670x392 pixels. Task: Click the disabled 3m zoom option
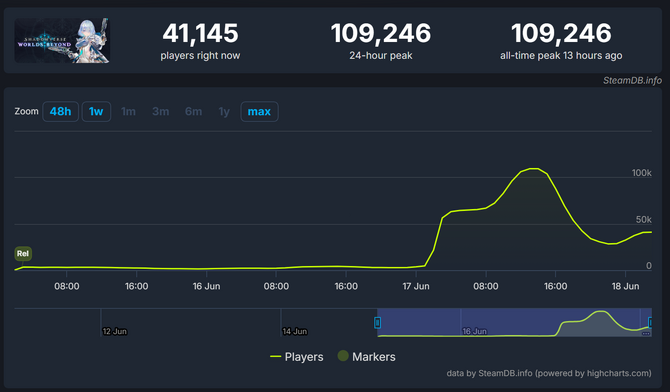161,112
